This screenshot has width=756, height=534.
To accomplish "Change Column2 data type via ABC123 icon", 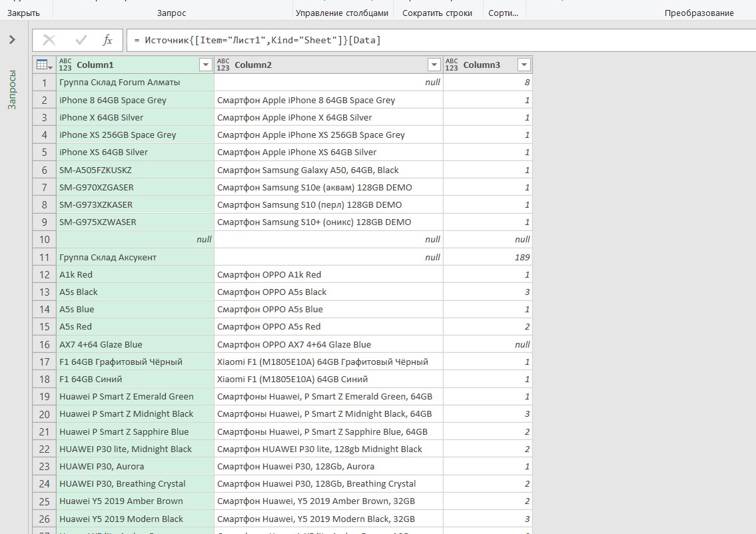I will tap(222, 65).
